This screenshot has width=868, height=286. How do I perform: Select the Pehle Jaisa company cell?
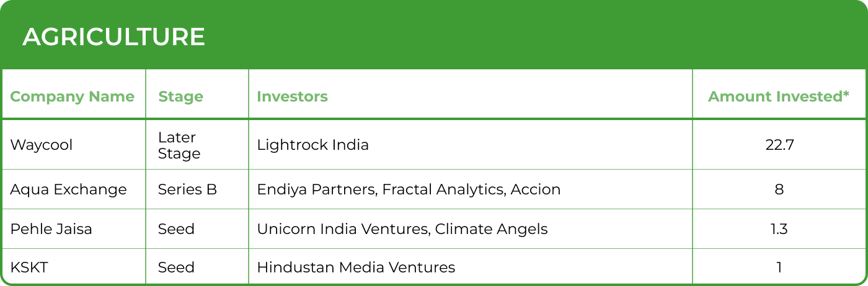(x=51, y=229)
